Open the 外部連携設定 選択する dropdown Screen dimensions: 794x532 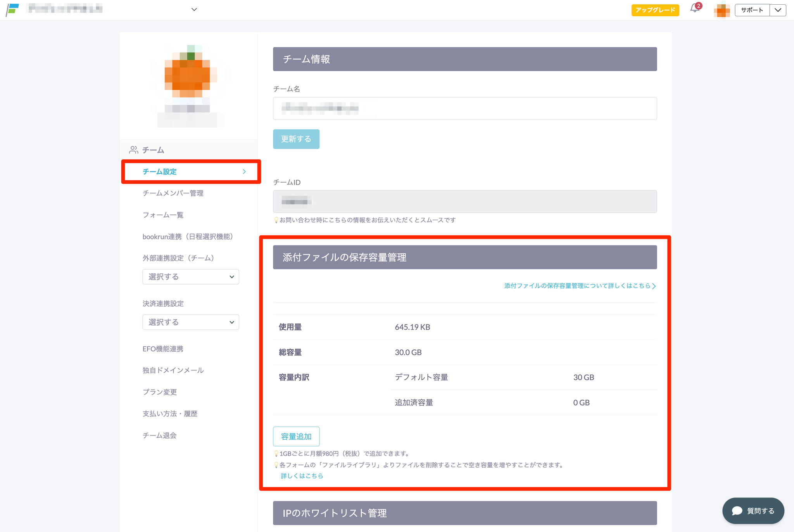190,277
